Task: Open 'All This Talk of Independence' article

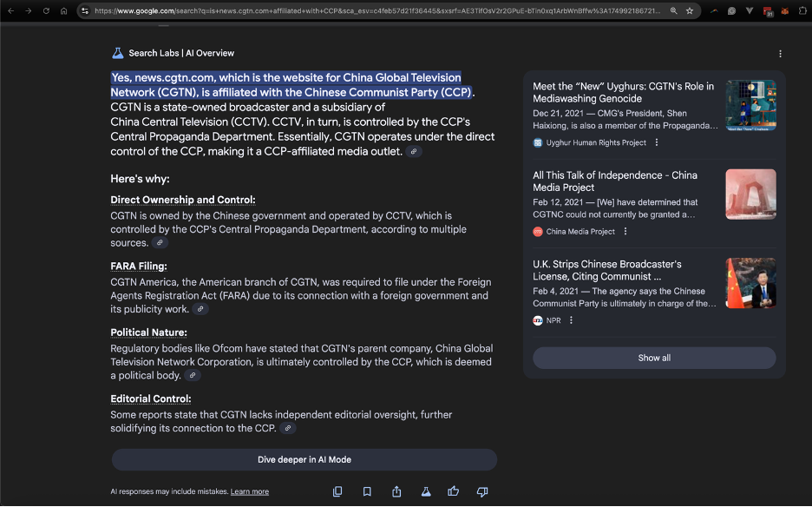Action: tap(615, 181)
